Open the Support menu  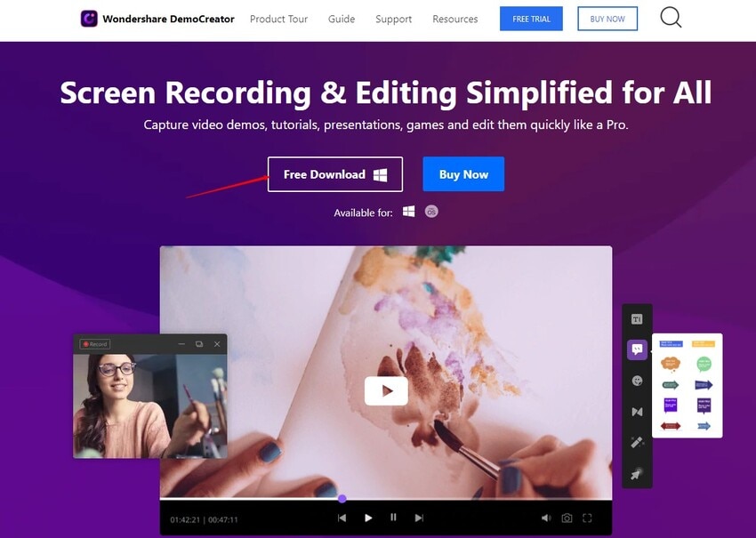(x=393, y=20)
